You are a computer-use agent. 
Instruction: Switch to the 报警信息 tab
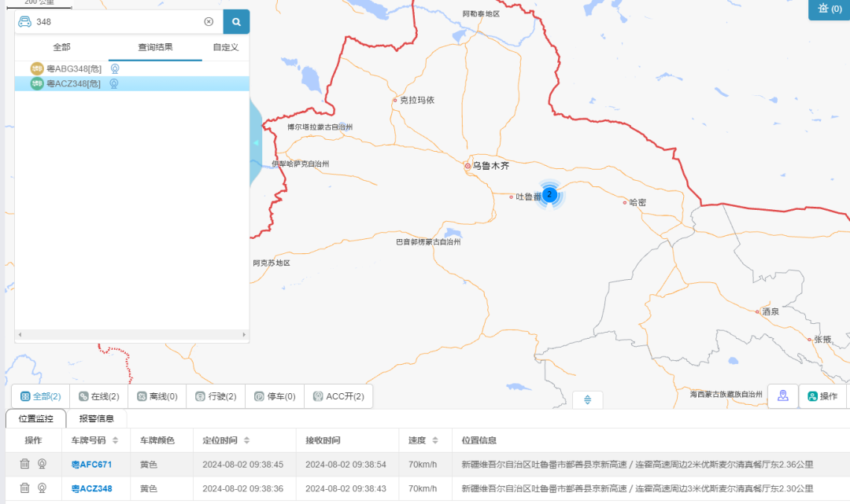(x=97, y=418)
